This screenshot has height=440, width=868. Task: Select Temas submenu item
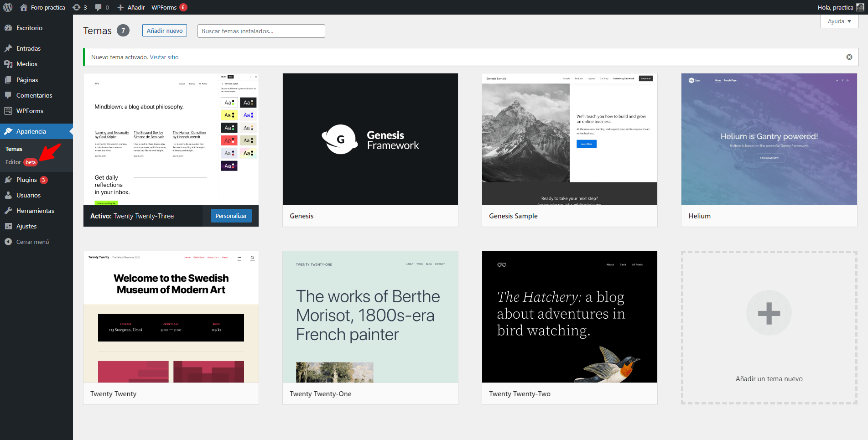14,149
